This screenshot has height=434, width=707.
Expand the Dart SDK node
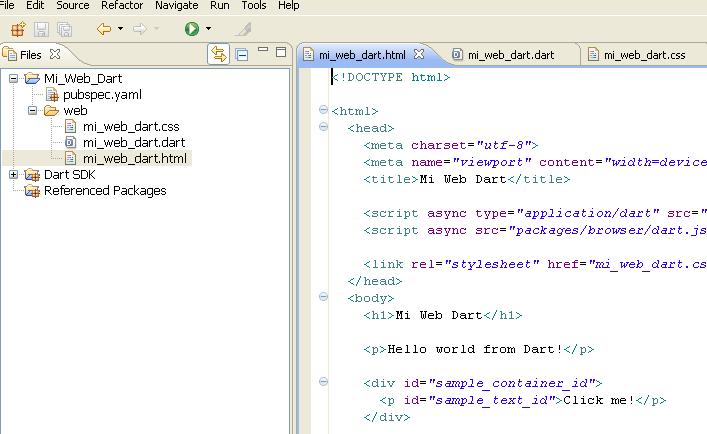coord(14,174)
